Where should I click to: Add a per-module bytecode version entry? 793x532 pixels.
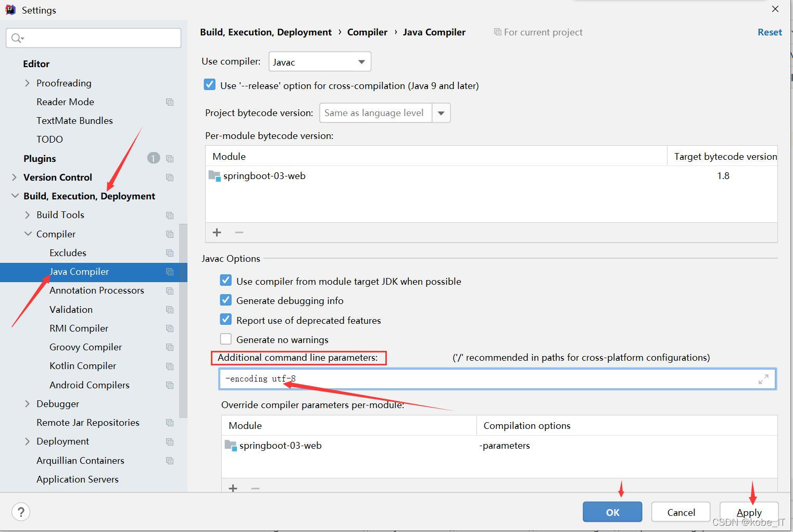[x=217, y=232]
